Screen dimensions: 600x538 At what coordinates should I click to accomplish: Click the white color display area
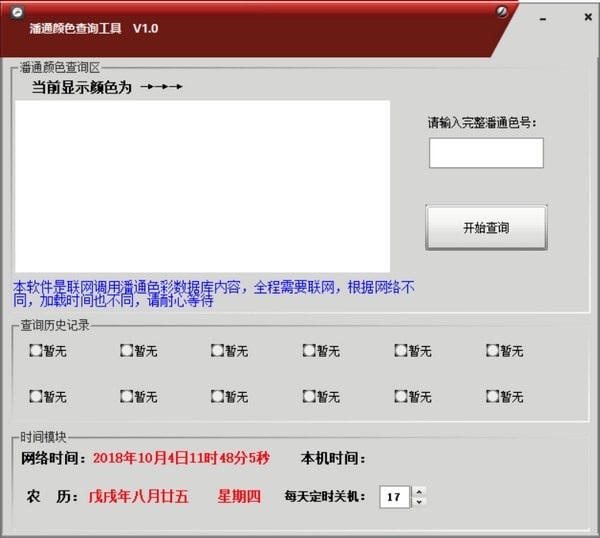coord(202,186)
